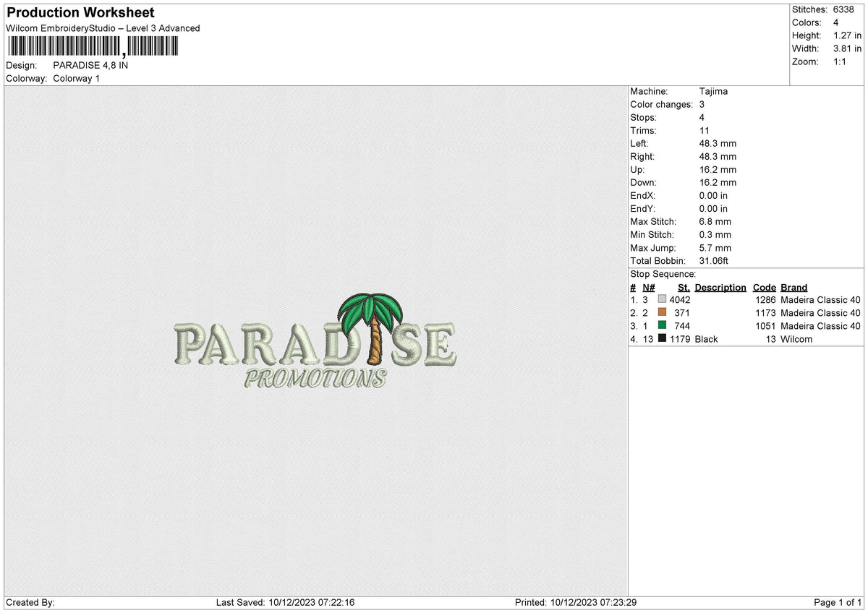Click 'Page 1 of 1' in the footer
The image size is (868, 613).
point(838,603)
